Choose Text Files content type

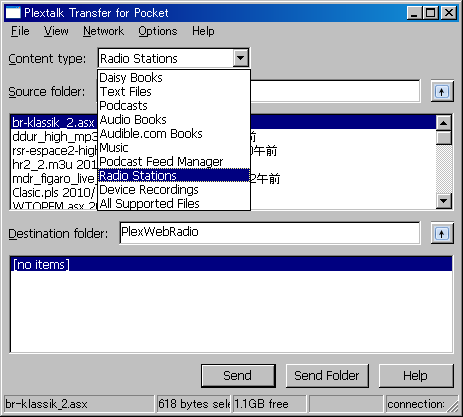click(x=174, y=92)
